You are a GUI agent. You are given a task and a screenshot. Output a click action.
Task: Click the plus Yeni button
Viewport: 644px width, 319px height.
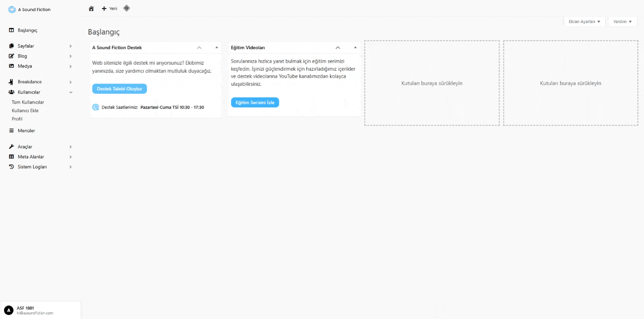click(x=109, y=9)
